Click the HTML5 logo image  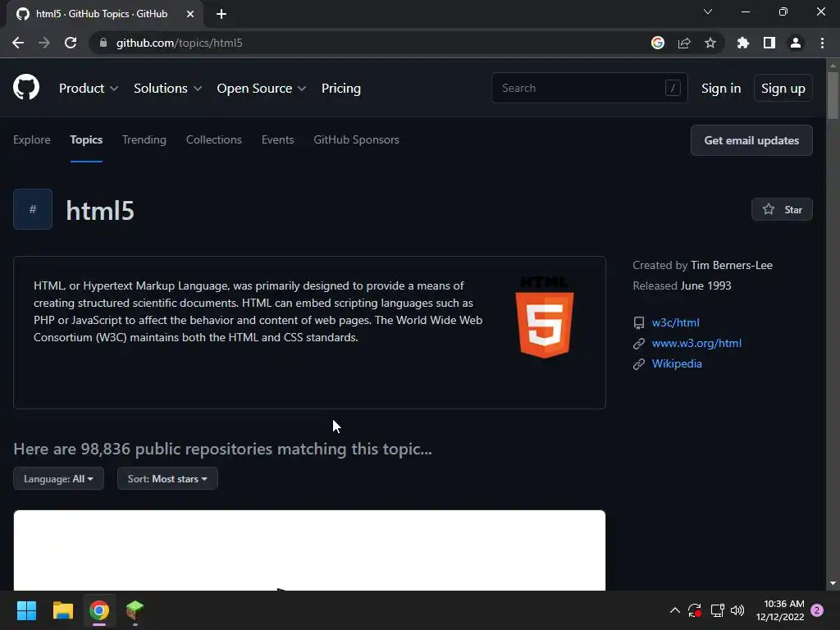[545, 317]
